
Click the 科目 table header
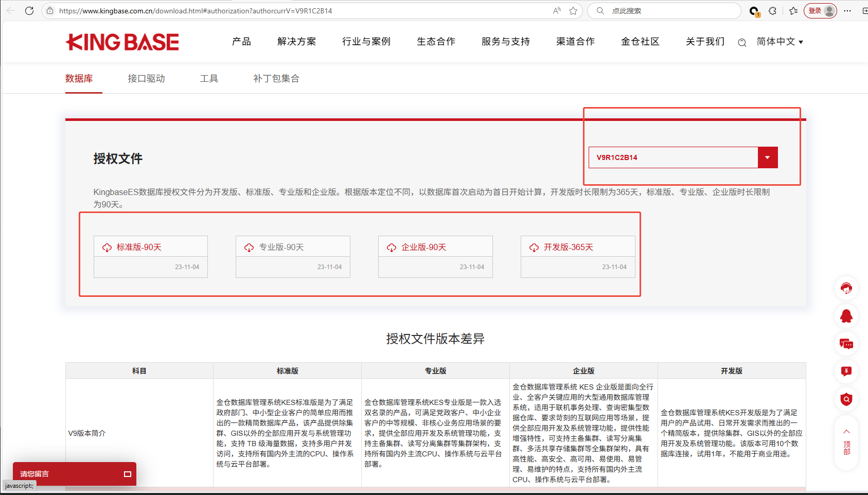(x=139, y=371)
